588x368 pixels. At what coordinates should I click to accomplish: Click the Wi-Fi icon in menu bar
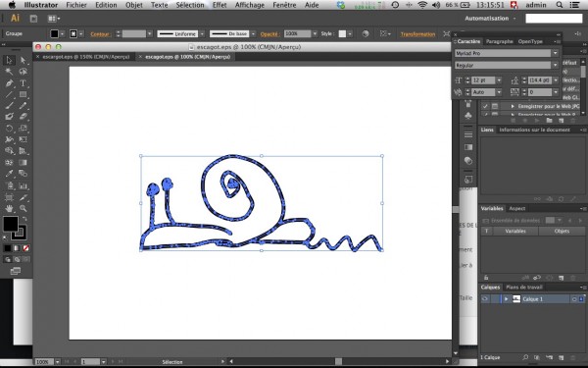[422, 5]
